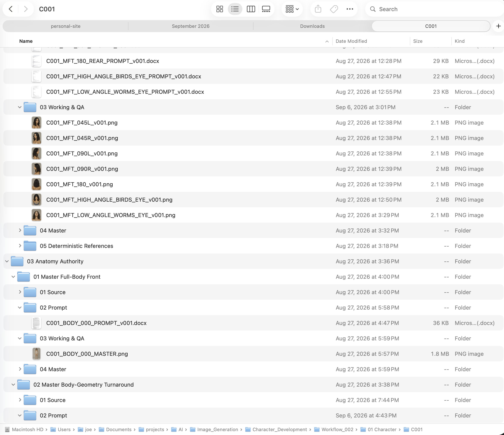This screenshot has width=504, height=435.
Task: Switch to icon grid view
Action: [220, 9]
